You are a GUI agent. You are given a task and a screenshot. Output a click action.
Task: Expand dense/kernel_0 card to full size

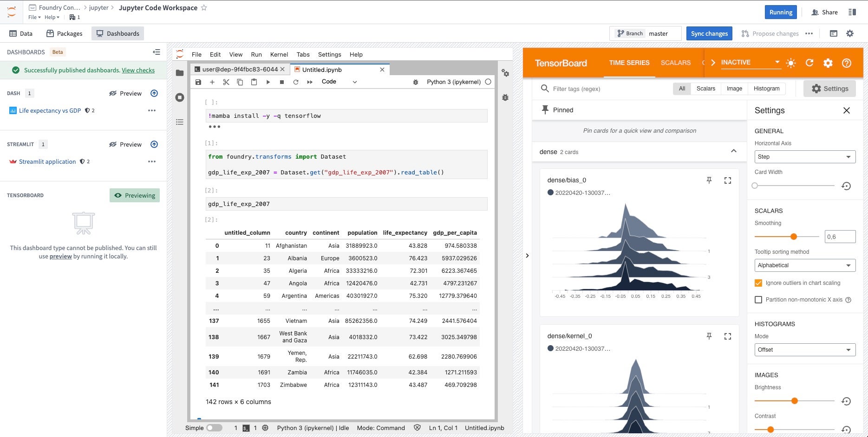tap(728, 336)
